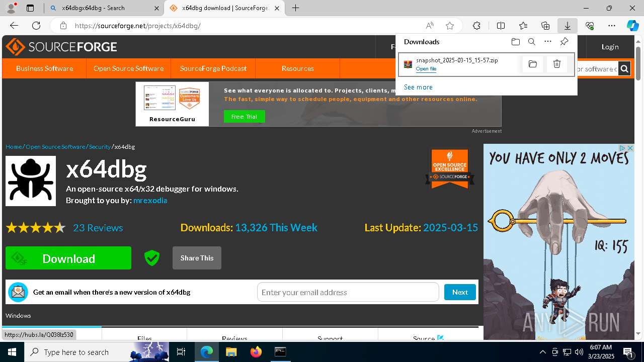The image size is (644, 362).
Task: Click the x64dbg bug project icon
Action: tap(31, 181)
